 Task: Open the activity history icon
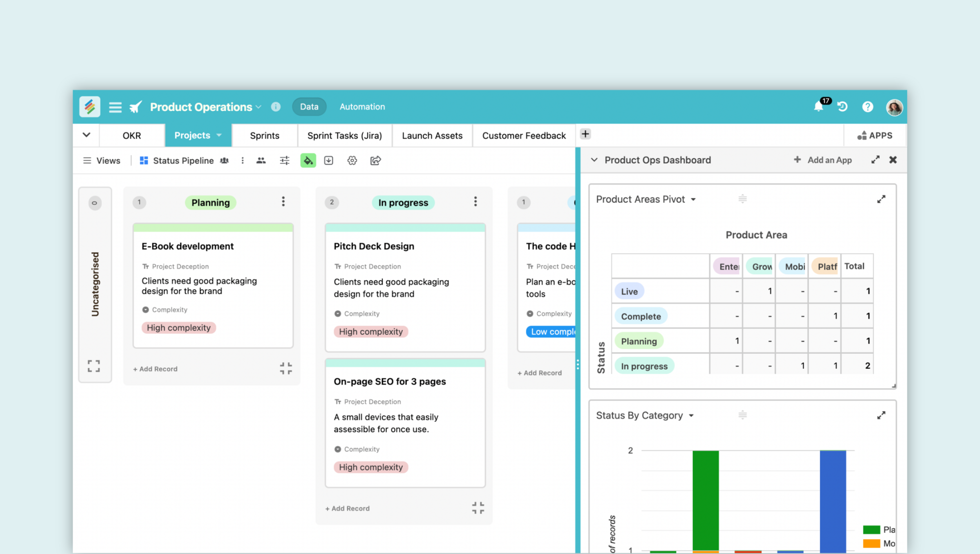[842, 106]
